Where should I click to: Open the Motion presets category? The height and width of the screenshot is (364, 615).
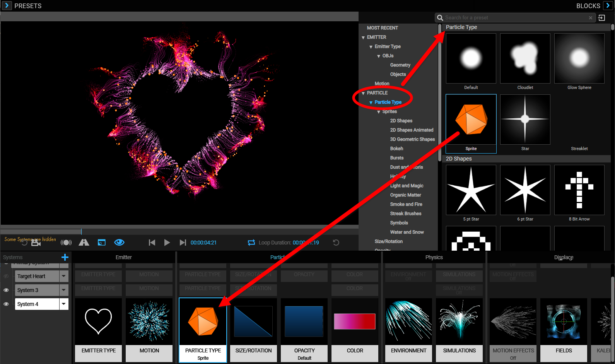[382, 84]
